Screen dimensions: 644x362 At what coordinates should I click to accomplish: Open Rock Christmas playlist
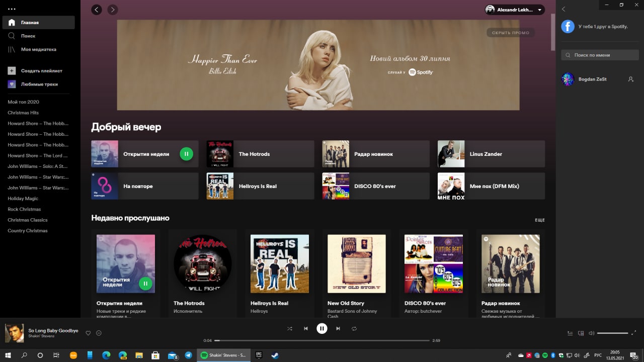point(24,209)
